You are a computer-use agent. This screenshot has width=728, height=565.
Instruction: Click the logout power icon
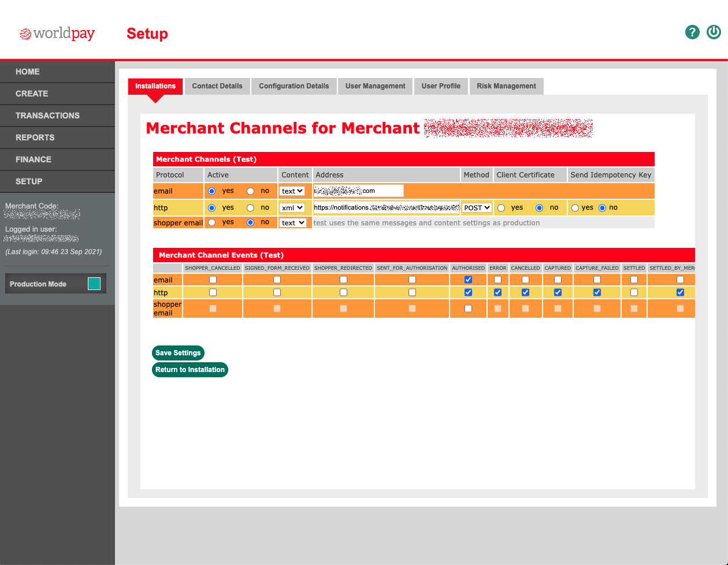tap(713, 32)
